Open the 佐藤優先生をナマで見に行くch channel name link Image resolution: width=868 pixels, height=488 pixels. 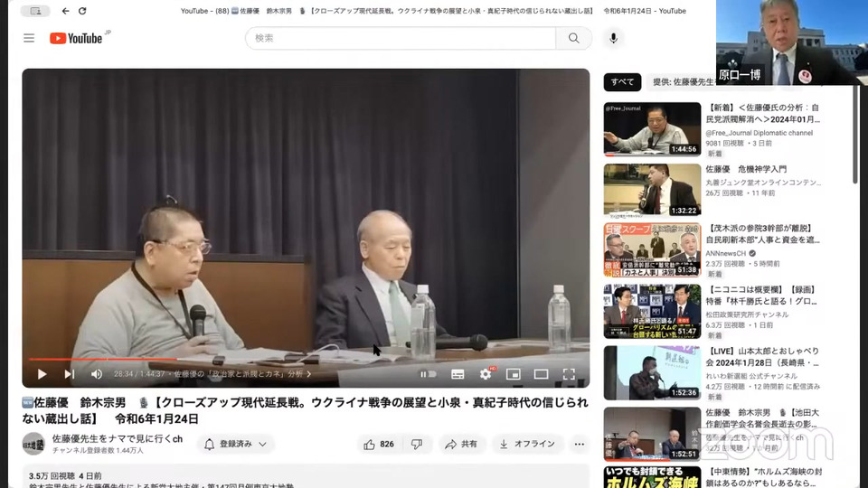click(x=118, y=439)
